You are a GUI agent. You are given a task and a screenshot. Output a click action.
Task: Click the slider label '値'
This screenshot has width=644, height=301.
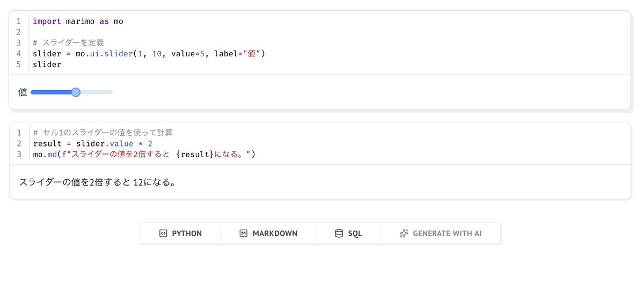click(23, 92)
